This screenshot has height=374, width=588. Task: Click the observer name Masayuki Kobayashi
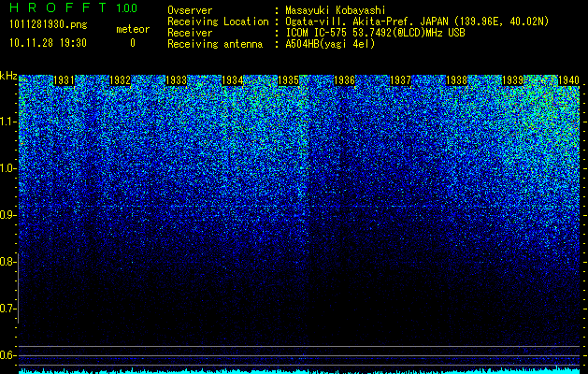coord(336,10)
